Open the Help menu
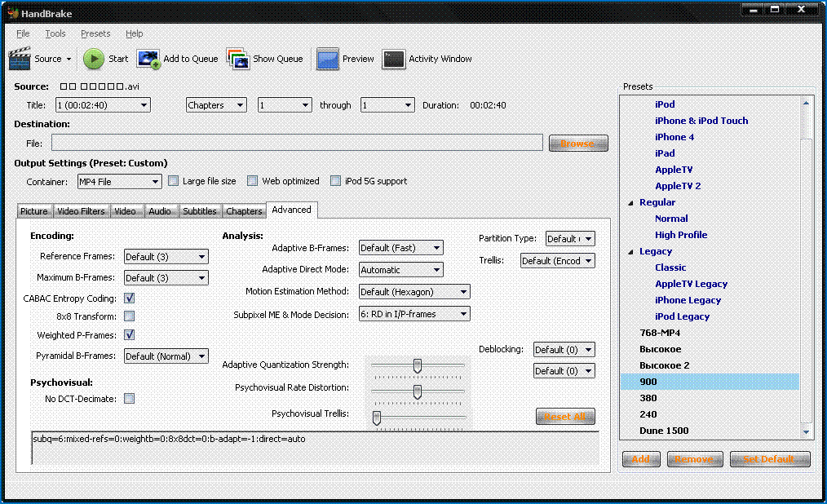The height and width of the screenshot is (504, 827). pyautogui.click(x=134, y=33)
